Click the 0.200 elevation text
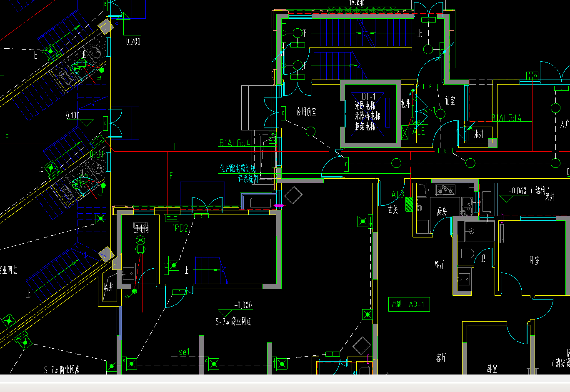Screen dimensions: 570x392 tap(133, 42)
